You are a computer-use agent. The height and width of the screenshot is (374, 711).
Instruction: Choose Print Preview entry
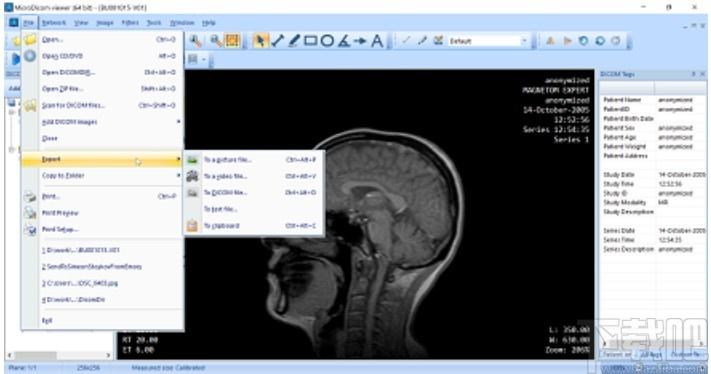[x=103, y=213]
